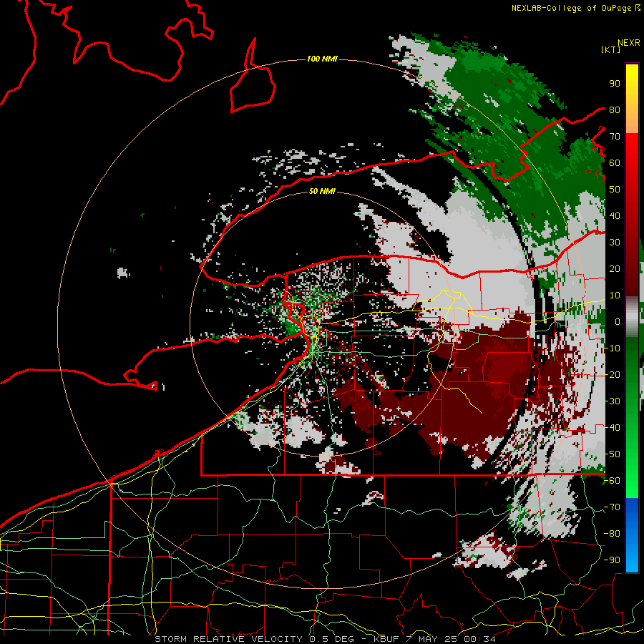Click the gray near-zero color bar segment
Viewport: 644px width, 644px height.
632,317
